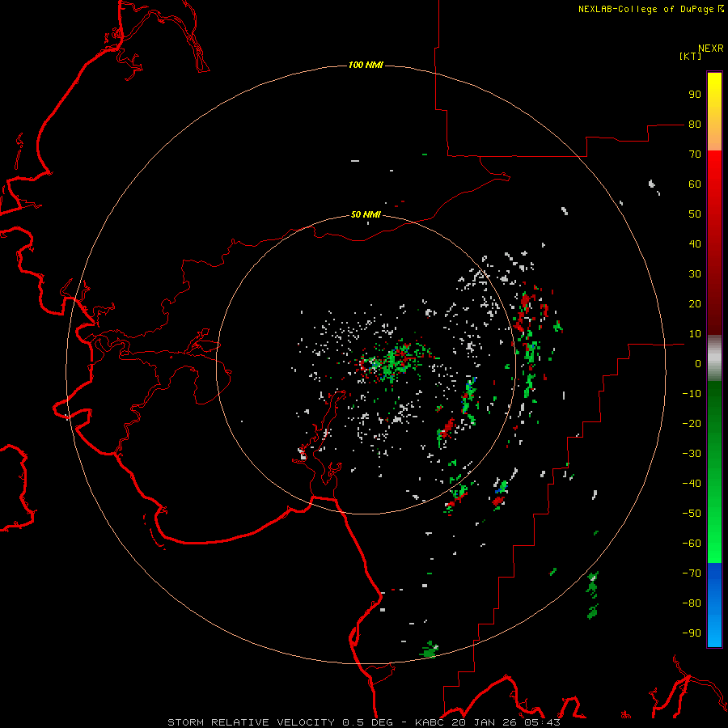Click the 20 value on the color scale
Screen dimensions: 728x728
pos(695,303)
